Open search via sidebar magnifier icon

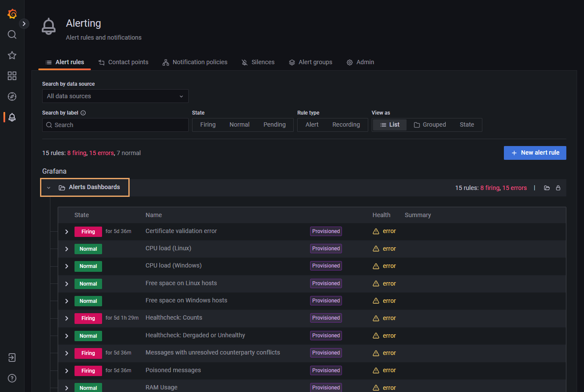pos(12,34)
